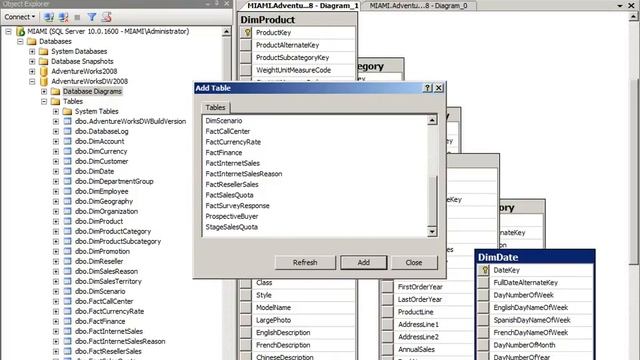Click the Refresh button in Add Table dialog

click(305, 262)
